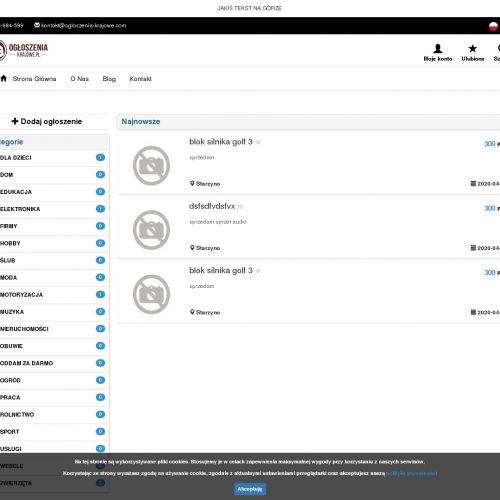This screenshot has width=500, height=500.
Task: Click the Ogłoszenia Krajowe logo
Action: pos(24,50)
